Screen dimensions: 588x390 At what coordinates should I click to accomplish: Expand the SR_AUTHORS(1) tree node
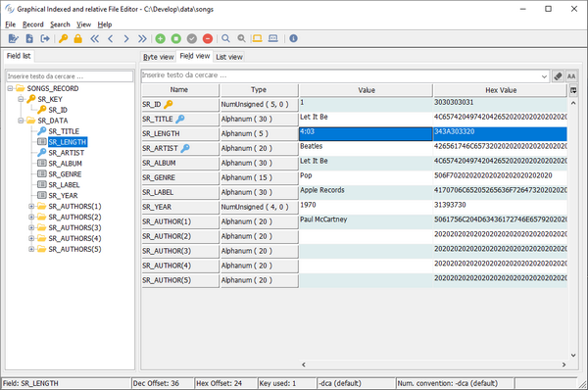[x=31, y=206]
